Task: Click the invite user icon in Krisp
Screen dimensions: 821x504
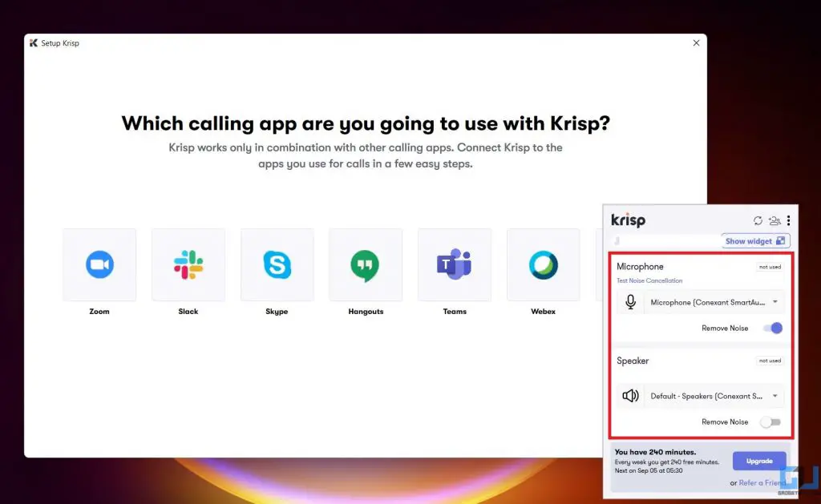Action: coord(774,220)
